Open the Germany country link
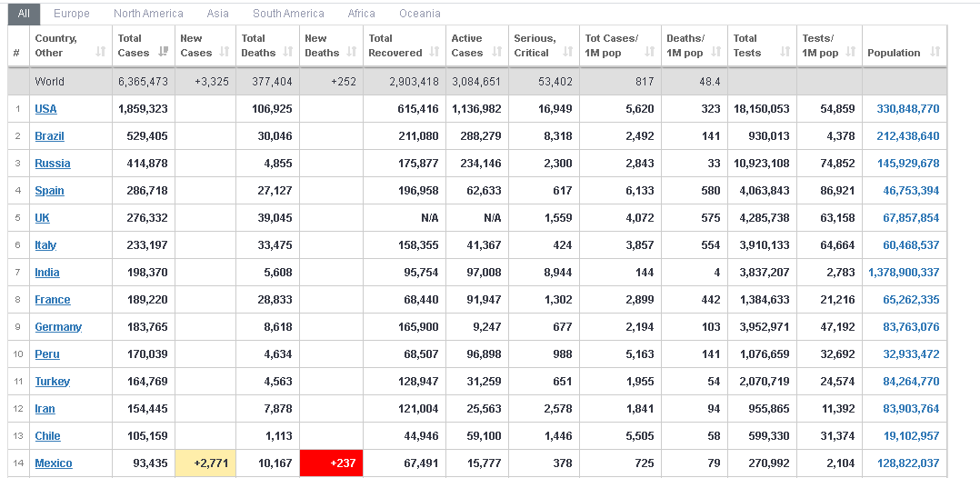 click(58, 327)
